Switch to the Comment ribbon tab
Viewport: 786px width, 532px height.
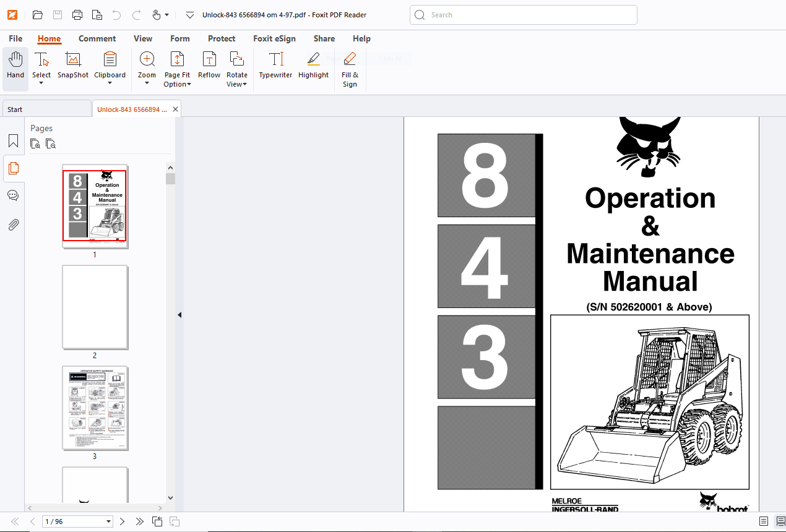pyautogui.click(x=97, y=38)
